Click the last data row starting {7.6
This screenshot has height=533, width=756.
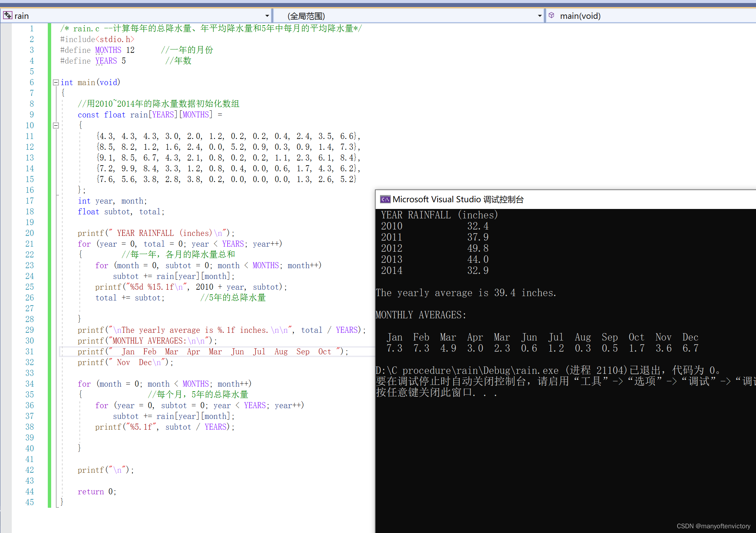pyautogui.click(x=226, y=179)
